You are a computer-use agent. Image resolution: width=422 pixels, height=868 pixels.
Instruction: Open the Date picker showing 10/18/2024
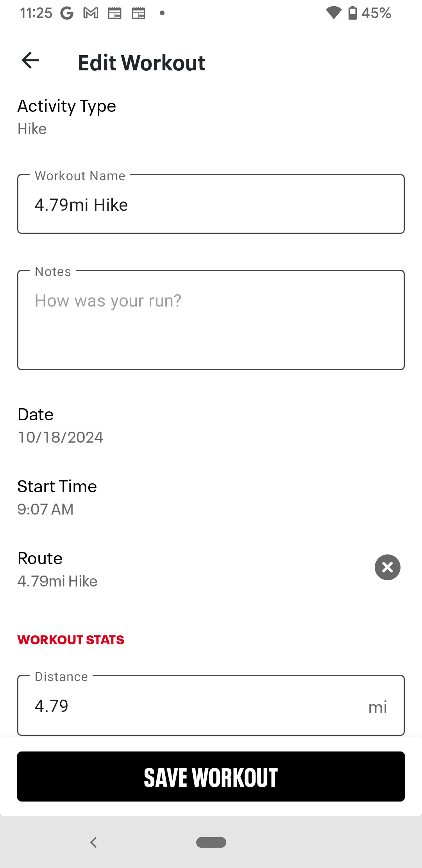211,425
